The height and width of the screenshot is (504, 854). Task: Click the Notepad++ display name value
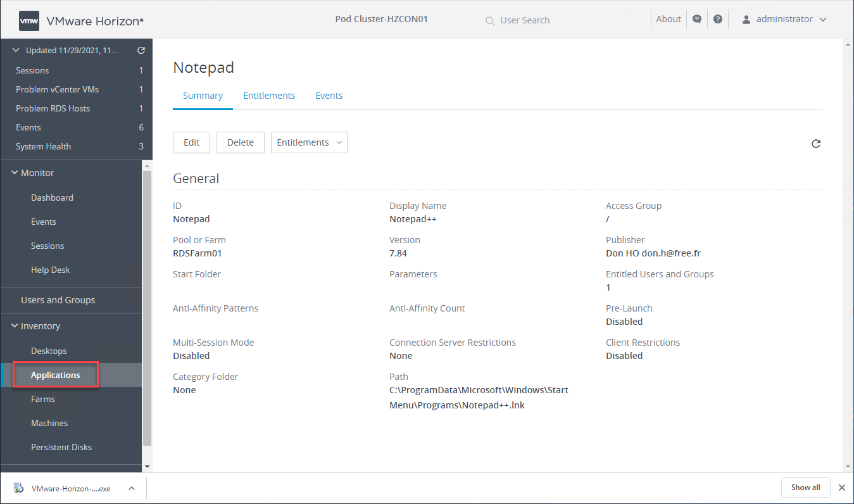(413, 219)
